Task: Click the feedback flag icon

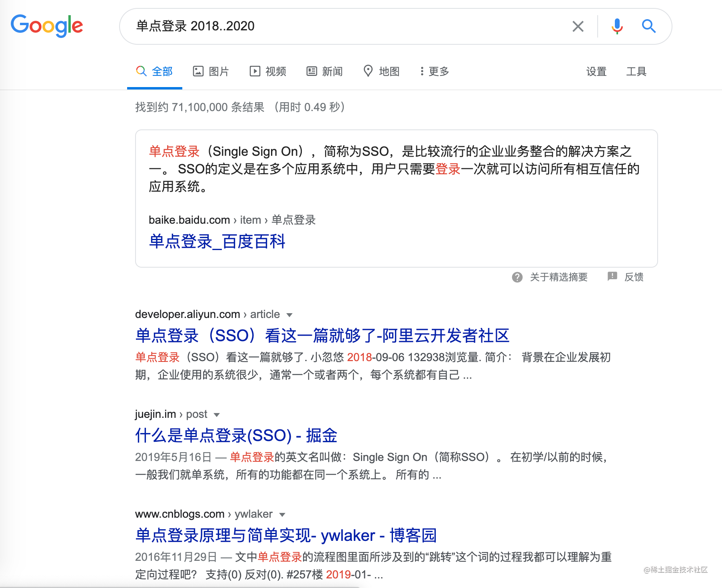Action: (x=612, y=276)
